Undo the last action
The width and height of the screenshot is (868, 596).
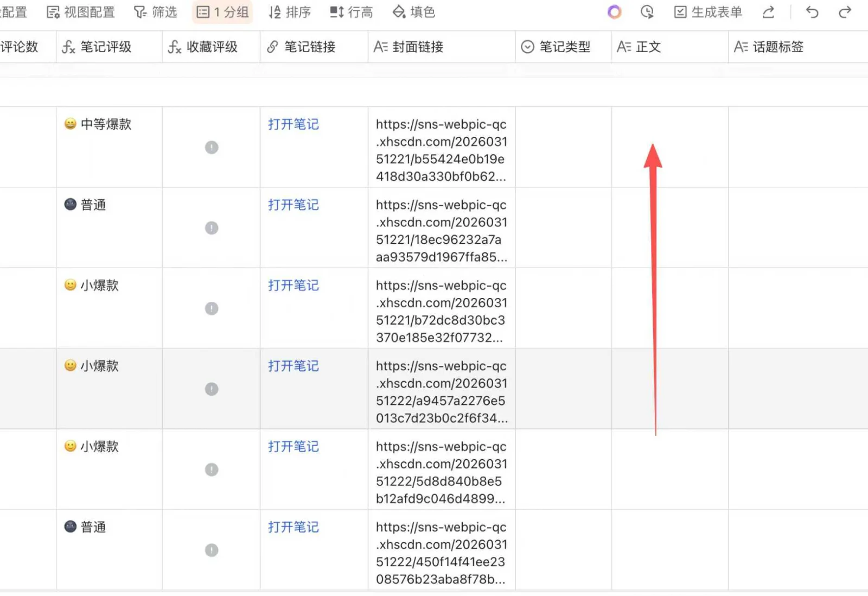(812, 12)
